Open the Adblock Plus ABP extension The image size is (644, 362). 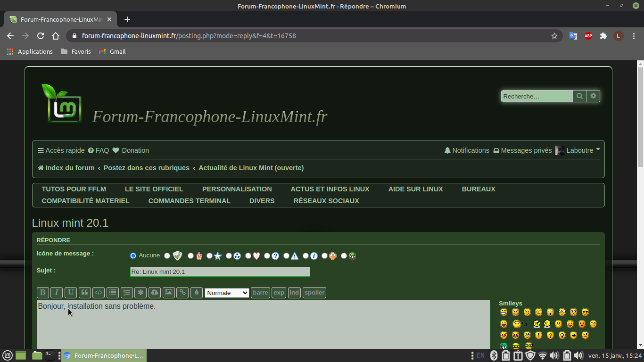[588, 36]
